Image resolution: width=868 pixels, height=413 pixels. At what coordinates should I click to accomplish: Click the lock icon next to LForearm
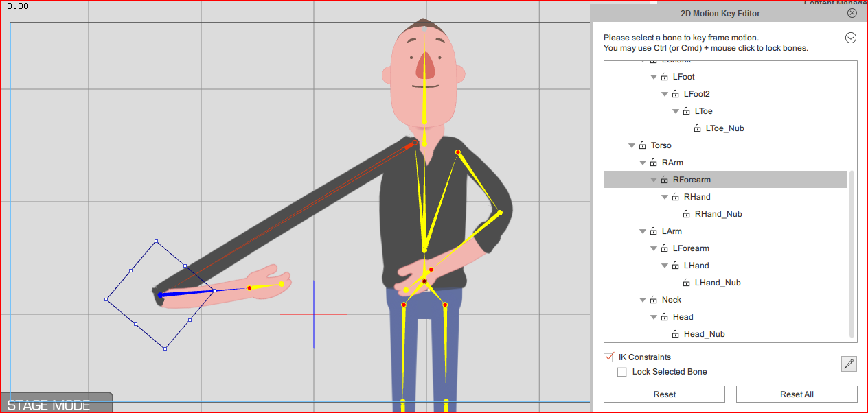[x=664, y=248]
